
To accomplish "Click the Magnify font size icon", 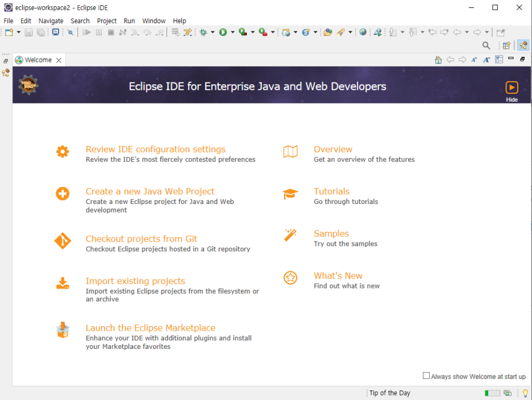I will [x=487, y=60].
